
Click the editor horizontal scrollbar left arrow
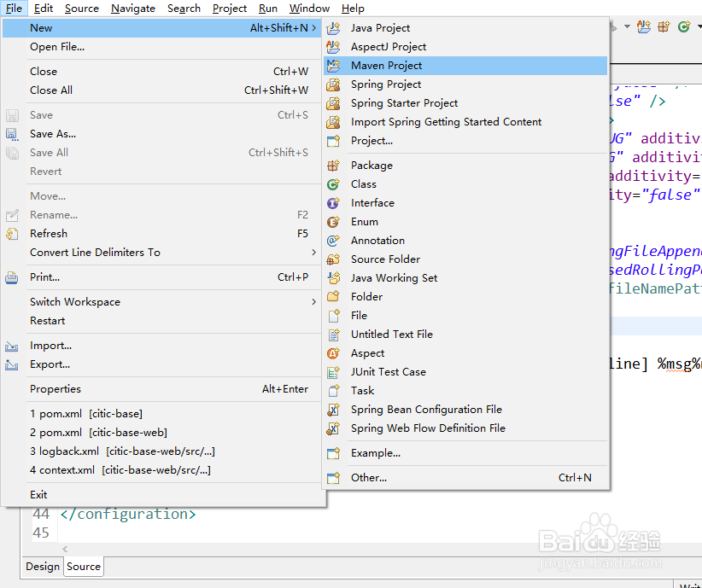click(66, 549)
